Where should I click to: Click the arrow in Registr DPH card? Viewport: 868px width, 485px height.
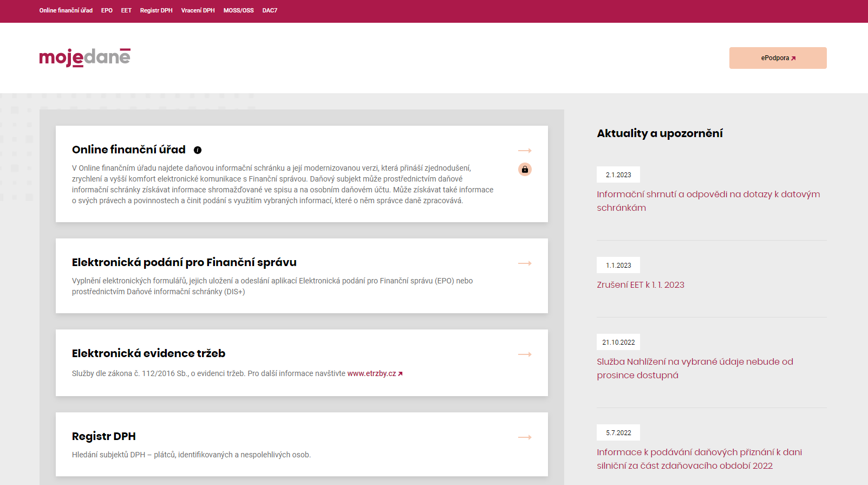pos(525,437)
